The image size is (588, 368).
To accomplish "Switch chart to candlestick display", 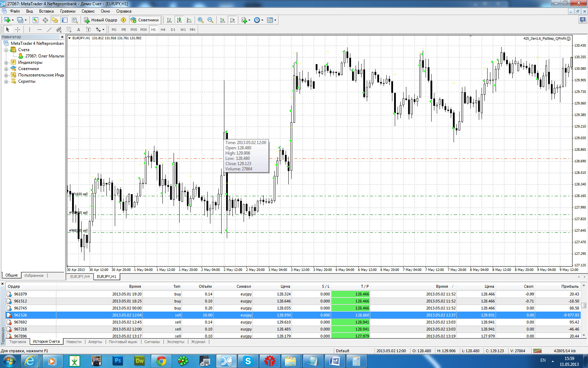I will 179,20.
